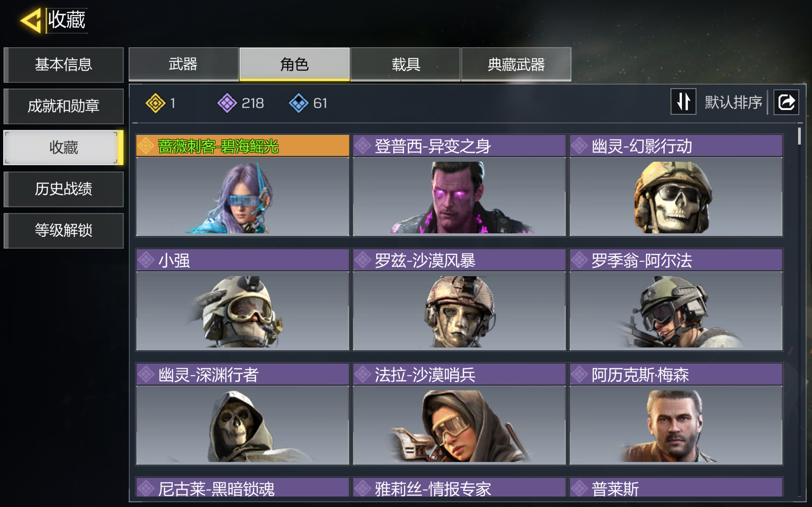Viewport: 812px width, 507px height.
Task: Open the 等级解锁 section
Action: [63, 231]
